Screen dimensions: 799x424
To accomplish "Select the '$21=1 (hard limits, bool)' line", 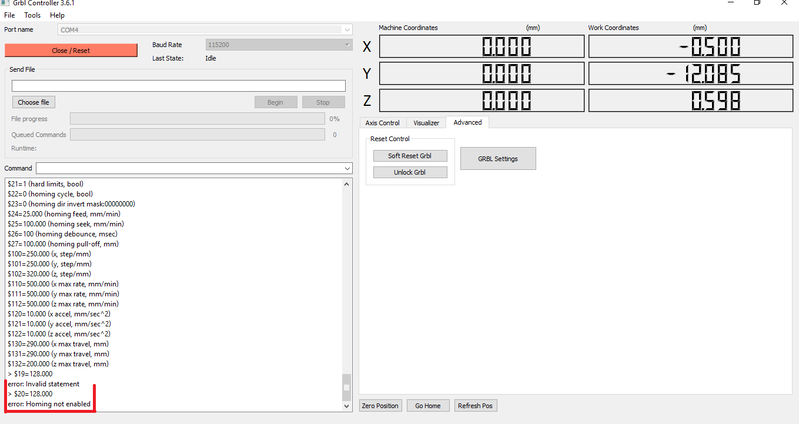I will click(45, 184).
